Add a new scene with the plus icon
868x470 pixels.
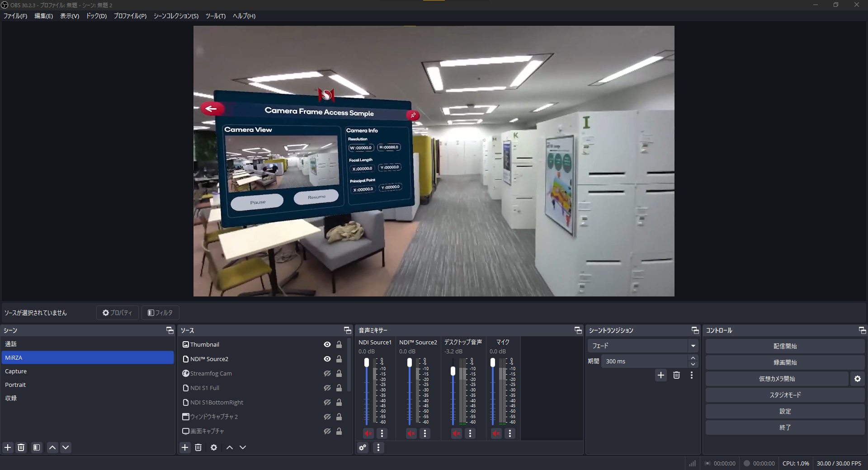[x=8, y=447]
